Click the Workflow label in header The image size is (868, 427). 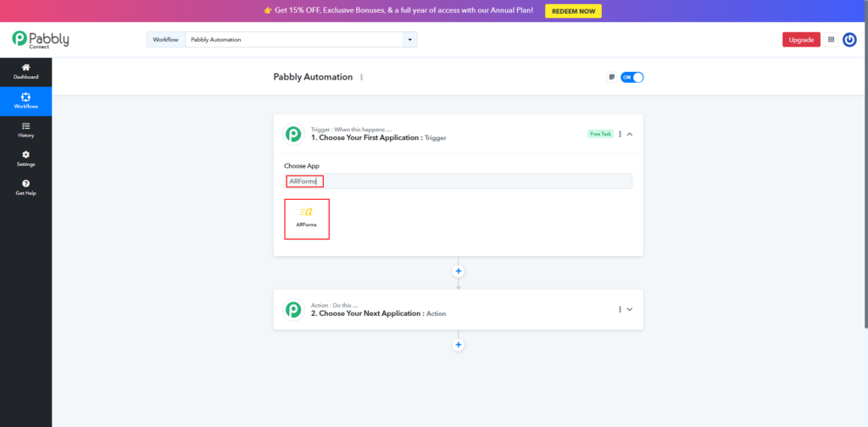coord(165,40)
